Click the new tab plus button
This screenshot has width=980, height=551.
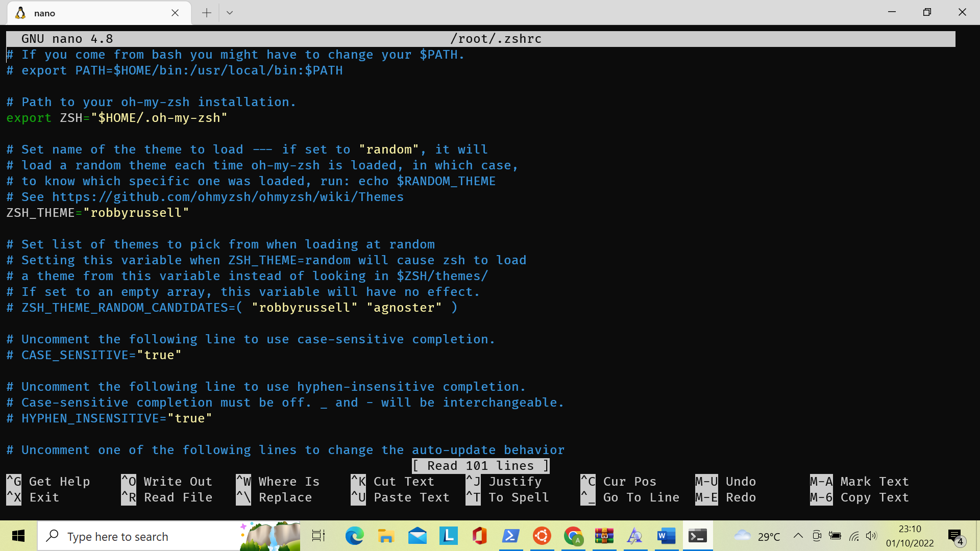(x=206, y=12)
